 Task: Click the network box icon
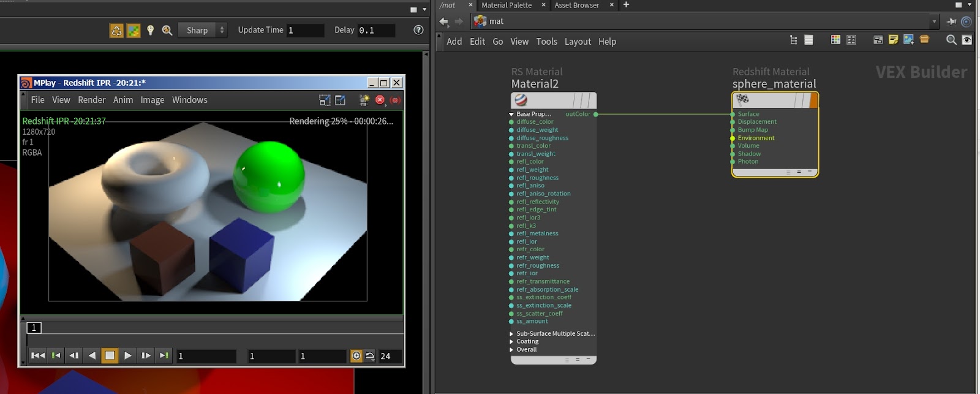click(x=878, y=40)
